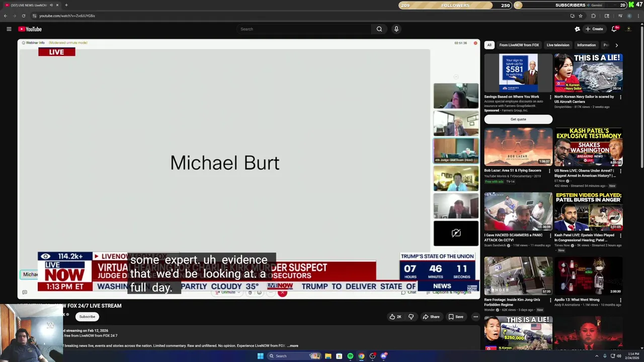
Task: Open Spotify from the taskbar
Action: [x=350, y=356]
